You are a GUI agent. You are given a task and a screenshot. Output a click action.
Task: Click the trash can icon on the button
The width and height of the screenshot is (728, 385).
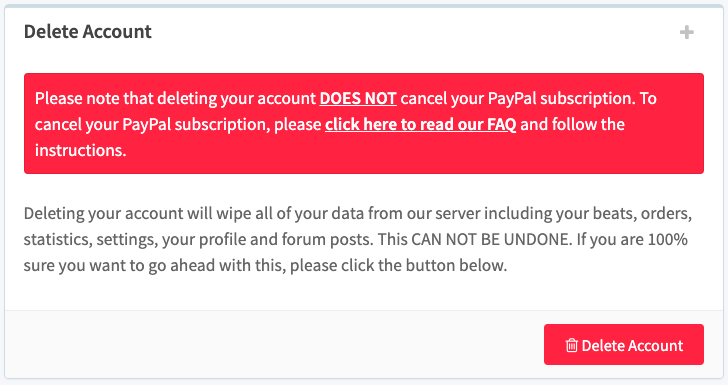(572, 345)
